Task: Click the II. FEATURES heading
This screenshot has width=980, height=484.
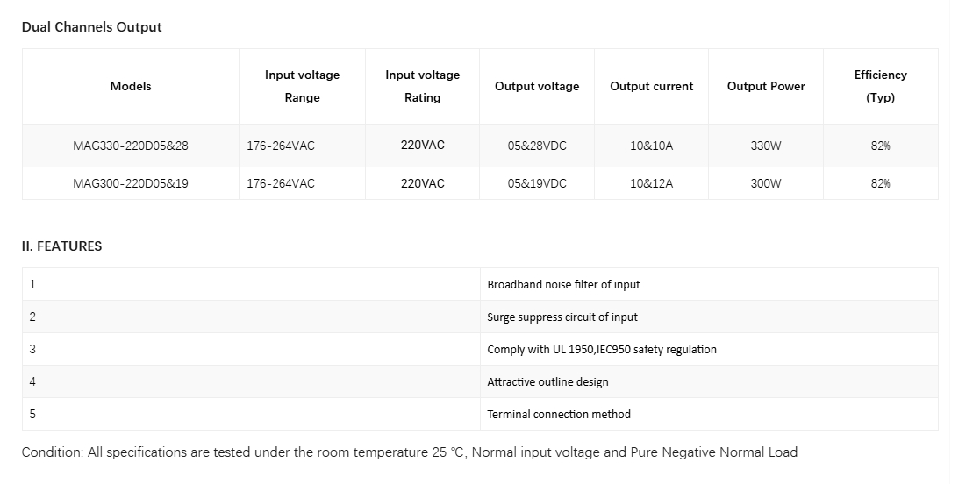Action: [62, 246]
